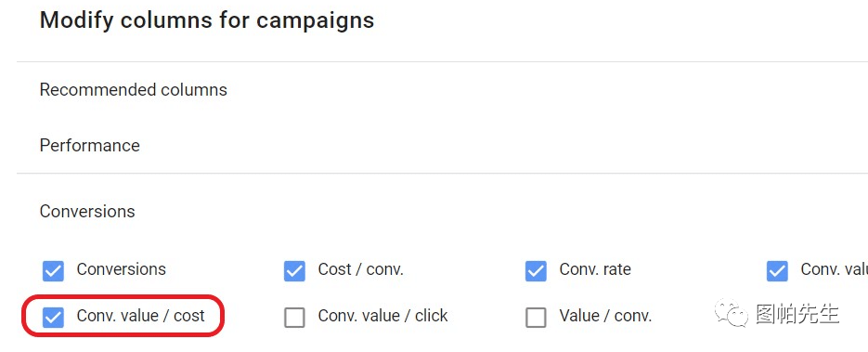
Task: Click the Modify columns for campaigns heading
Action: click(x=207, y=20)
